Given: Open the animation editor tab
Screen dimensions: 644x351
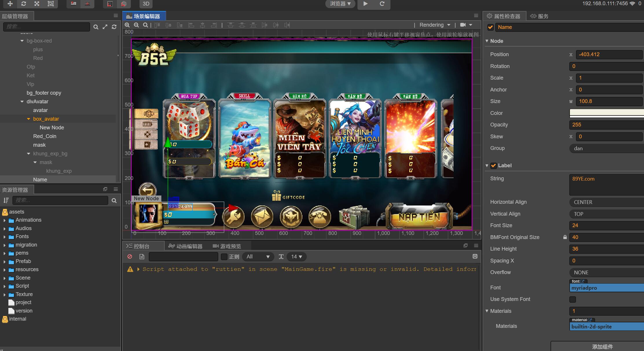Looking at the screenshot, I should 185,246.
